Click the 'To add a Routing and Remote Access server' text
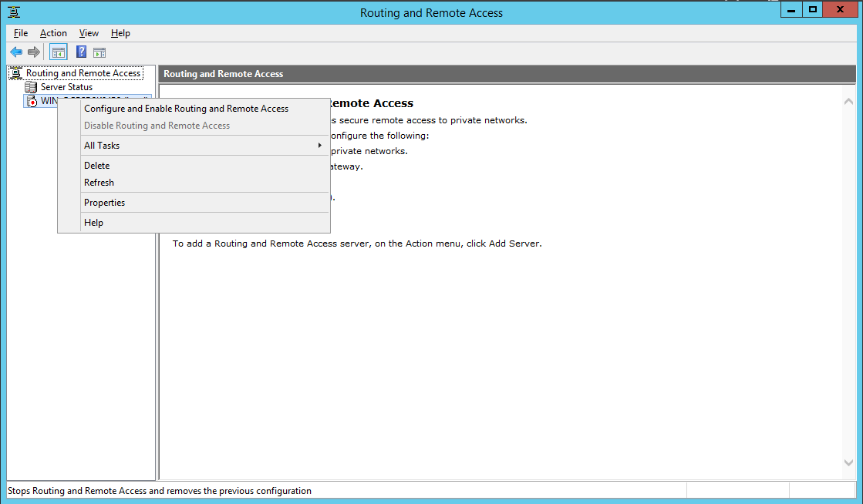This screenshot has width=863, height=504. [357, 244]
